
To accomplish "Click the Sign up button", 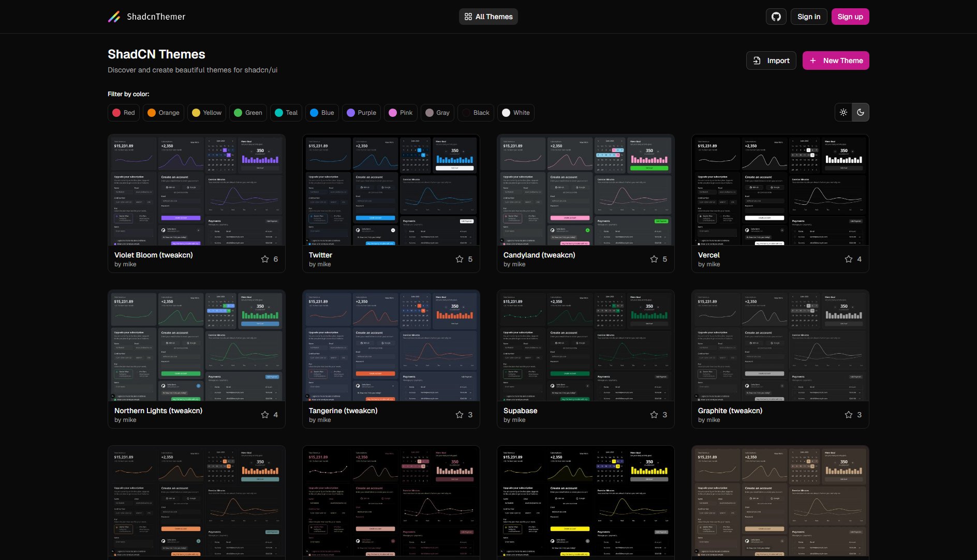I will point(850,17).
